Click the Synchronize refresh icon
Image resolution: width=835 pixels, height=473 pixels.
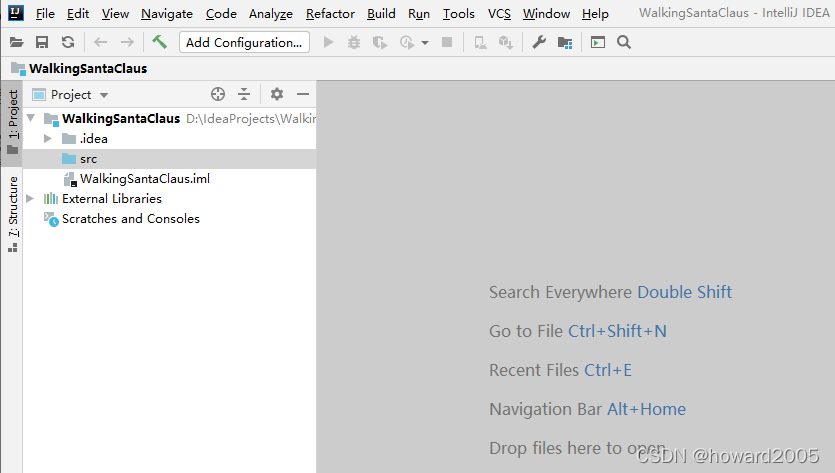(x=68, y=42)
